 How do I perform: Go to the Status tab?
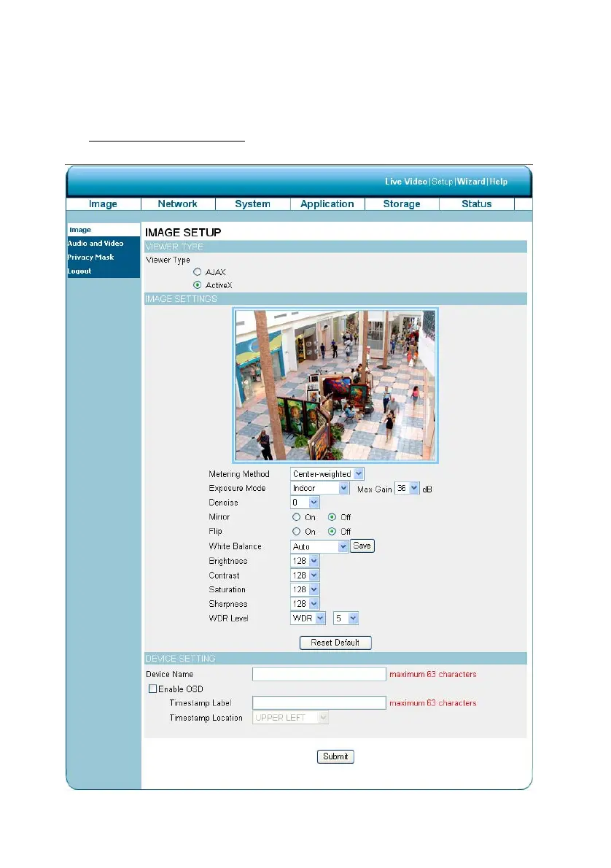pyautogui.click(x=477, y=204)
